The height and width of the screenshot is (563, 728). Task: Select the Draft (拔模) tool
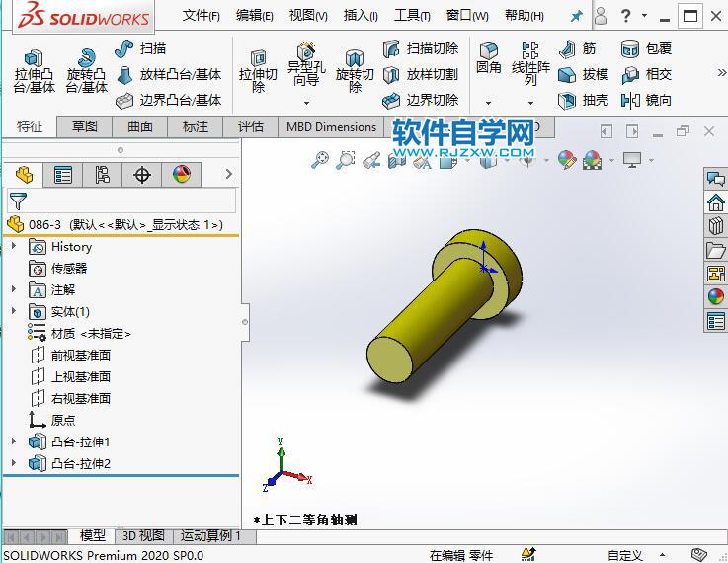click(583, 74)
